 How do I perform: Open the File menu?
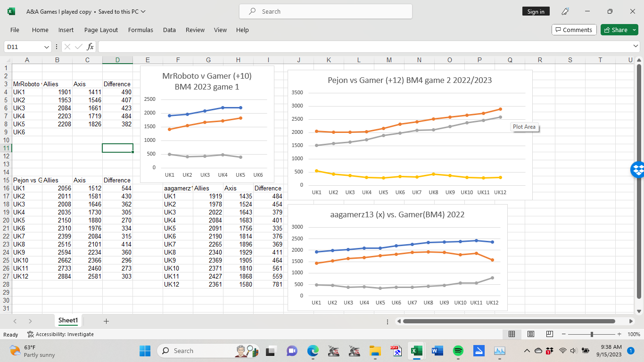[x=15, y=30]
